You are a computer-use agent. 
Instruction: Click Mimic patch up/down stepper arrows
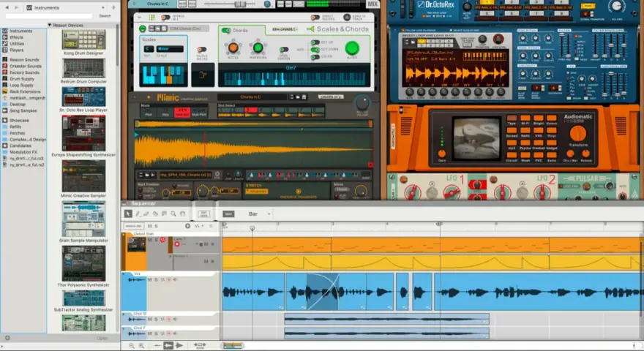(x=292, y=97)
